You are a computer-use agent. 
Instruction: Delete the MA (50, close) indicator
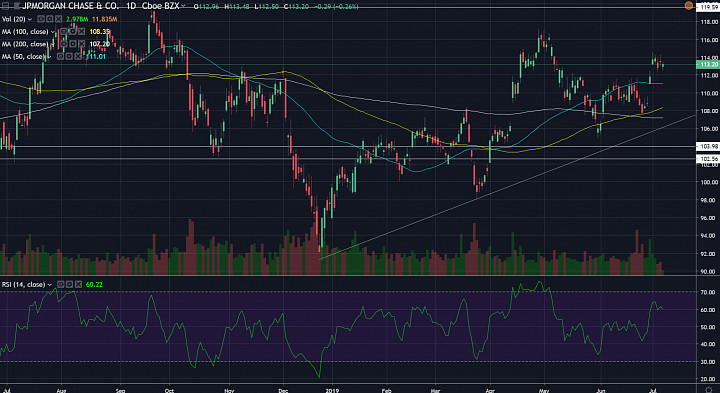78,56
